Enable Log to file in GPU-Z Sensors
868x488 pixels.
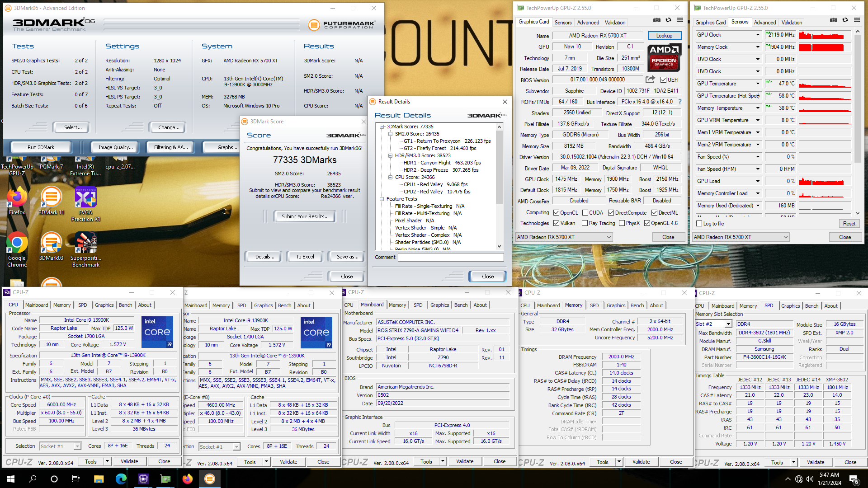[x=699, y=224]
